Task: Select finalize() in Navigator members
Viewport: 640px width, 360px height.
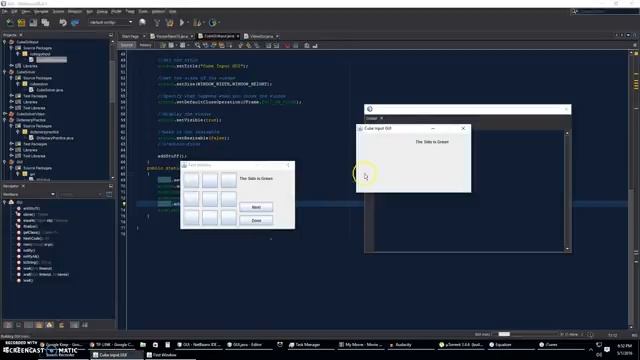Action: [30, 227]
